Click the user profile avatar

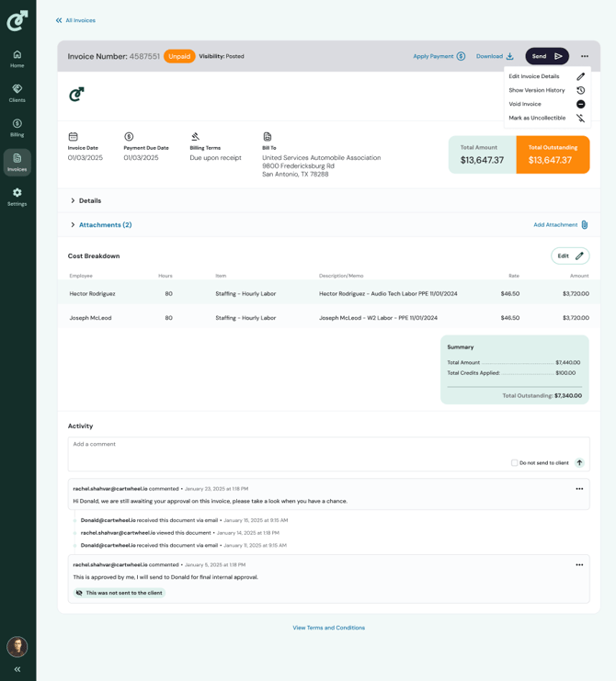click(17, 646)
